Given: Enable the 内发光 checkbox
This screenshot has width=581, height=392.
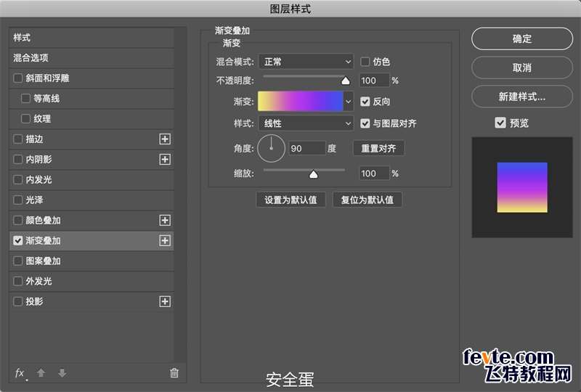Looking at the screenshot, I should (17, 180).
